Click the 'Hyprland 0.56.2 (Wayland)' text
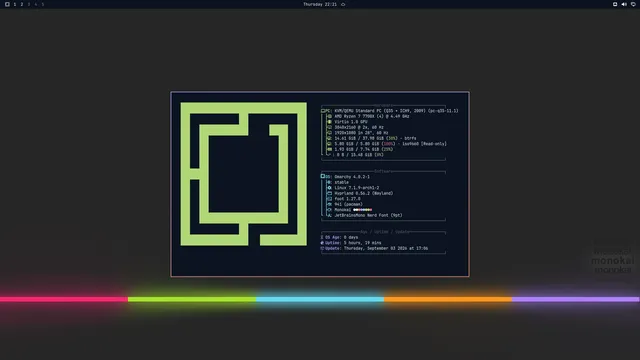 click(364, 193)
